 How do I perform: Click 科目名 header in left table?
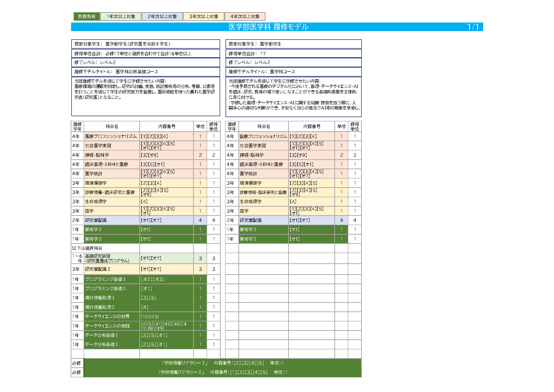(x=112, y=127)
